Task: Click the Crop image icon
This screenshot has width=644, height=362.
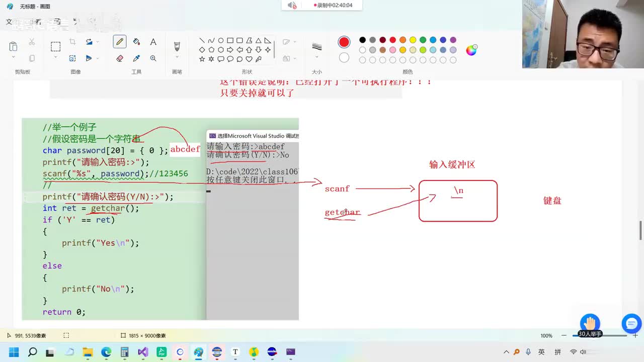Action: (72, 42)
